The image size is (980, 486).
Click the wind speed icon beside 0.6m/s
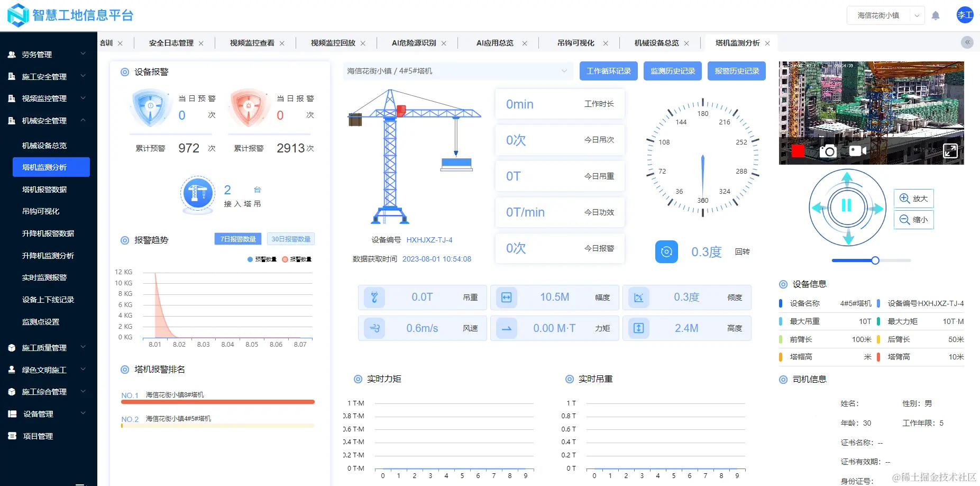tap(374, 328)
